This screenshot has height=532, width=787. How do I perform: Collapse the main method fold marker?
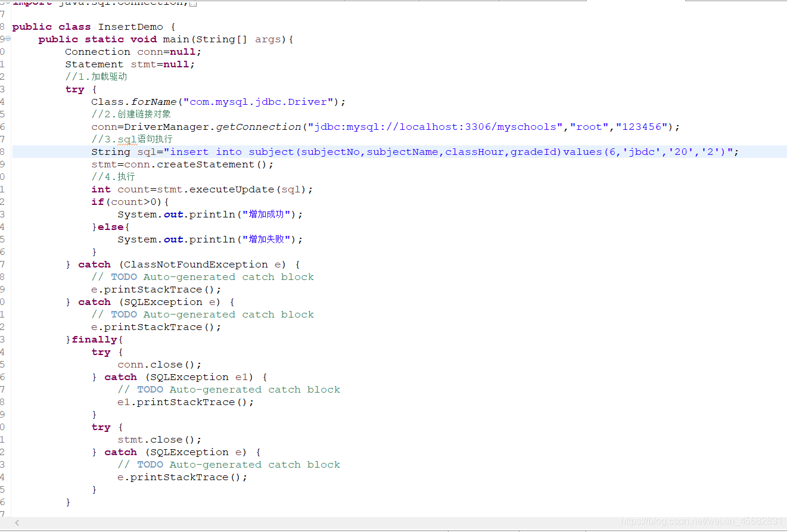point(8,39)
